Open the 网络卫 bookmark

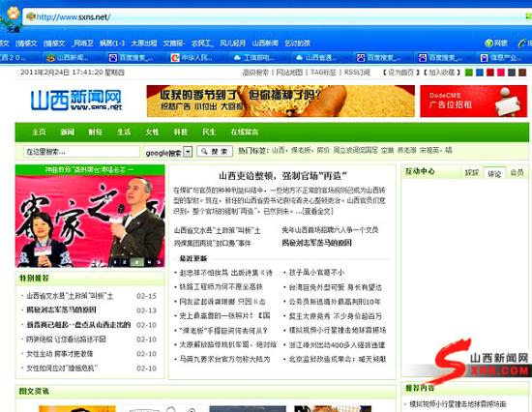(x=83, y=44)
